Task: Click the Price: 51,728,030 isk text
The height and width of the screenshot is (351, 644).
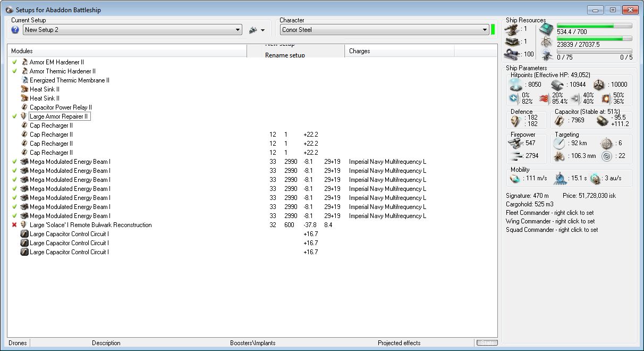Action: point(589,196)
